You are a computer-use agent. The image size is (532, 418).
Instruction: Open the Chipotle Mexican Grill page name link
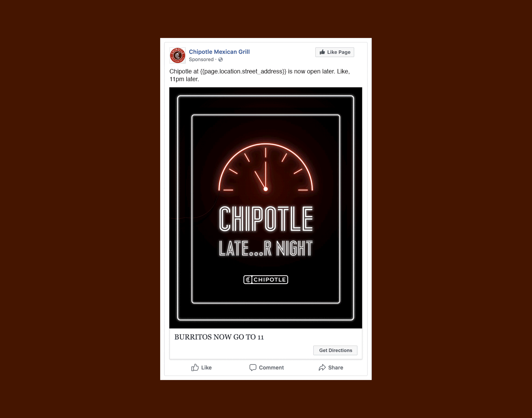click(x=219, y=52)
